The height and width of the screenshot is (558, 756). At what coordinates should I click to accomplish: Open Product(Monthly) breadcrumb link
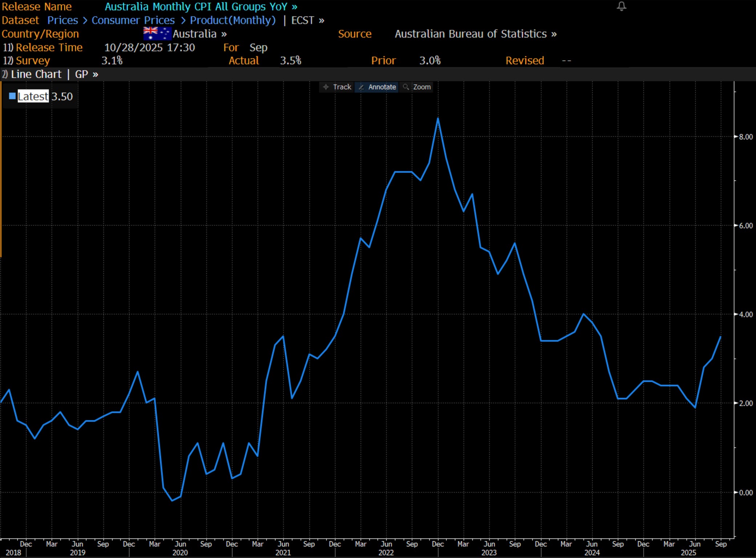[233, 20]
